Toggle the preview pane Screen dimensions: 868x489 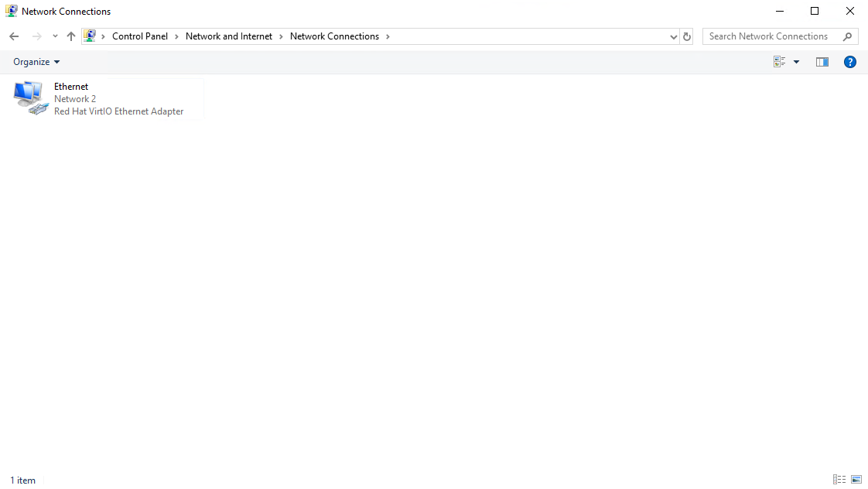pos(822,62)
